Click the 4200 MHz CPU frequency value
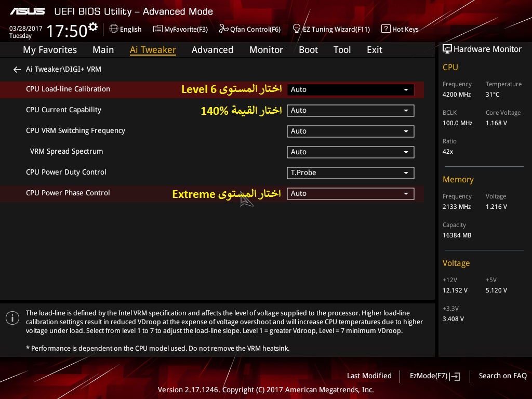Image resolution: width=532 pixels, height=399 pixels. 456,95
